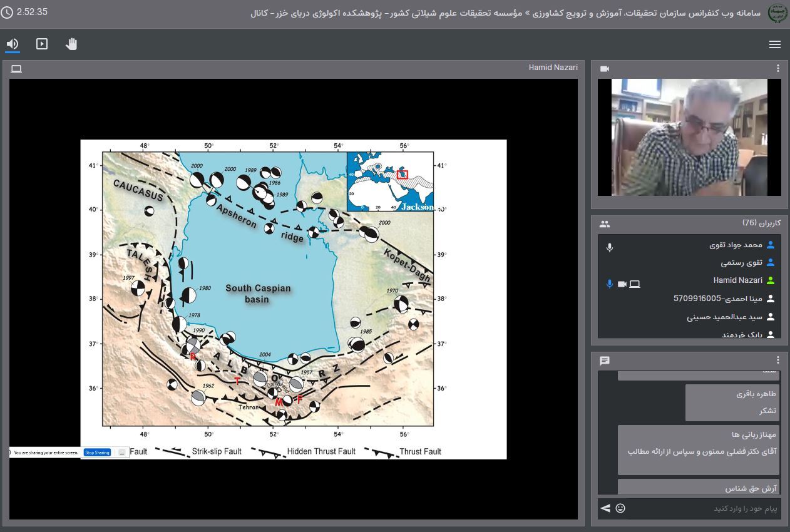Open the emoji smiley picker

click(620, 508)
